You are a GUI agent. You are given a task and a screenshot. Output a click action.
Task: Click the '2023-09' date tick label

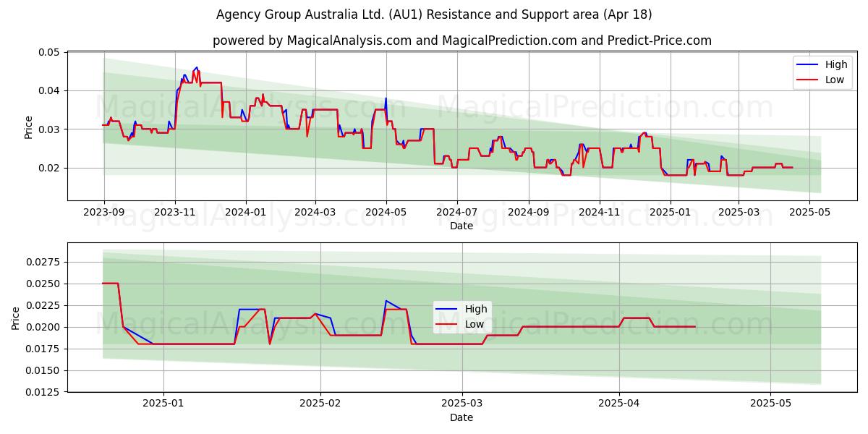[104, 212]
